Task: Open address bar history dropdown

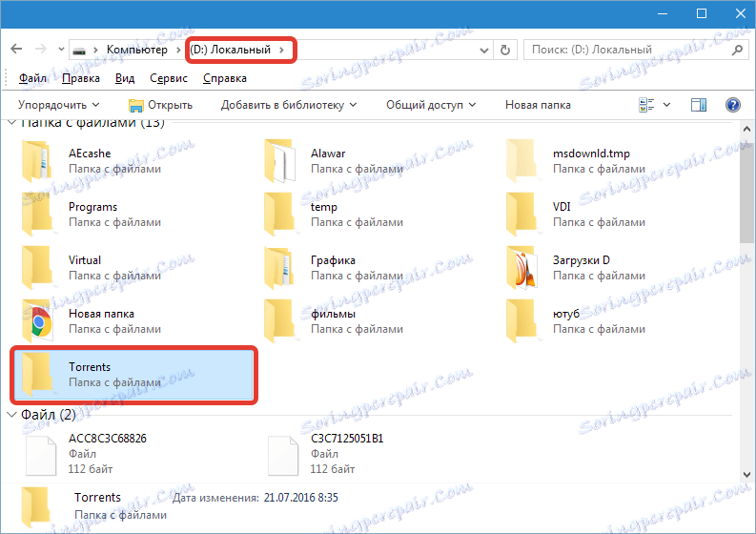Action: tap(484, 51)
